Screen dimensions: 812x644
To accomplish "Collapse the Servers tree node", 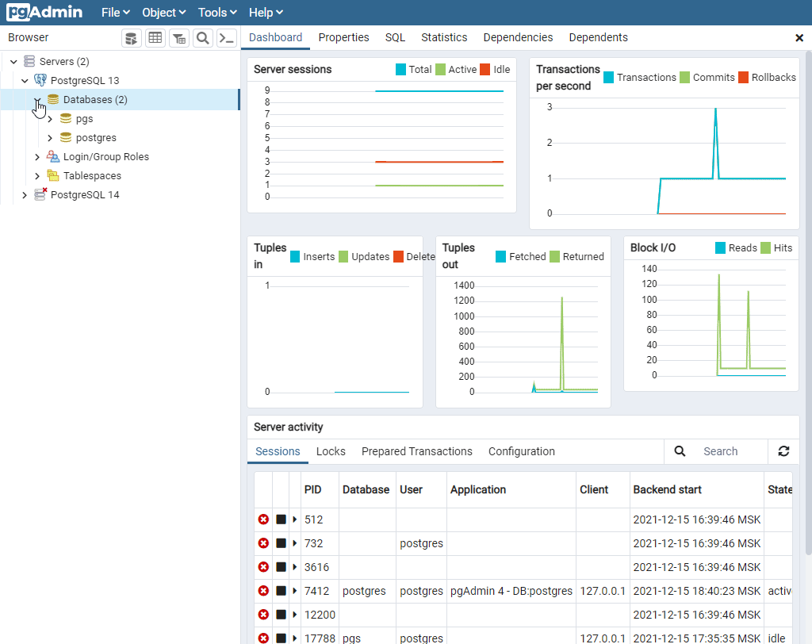I will coord(14,62).
